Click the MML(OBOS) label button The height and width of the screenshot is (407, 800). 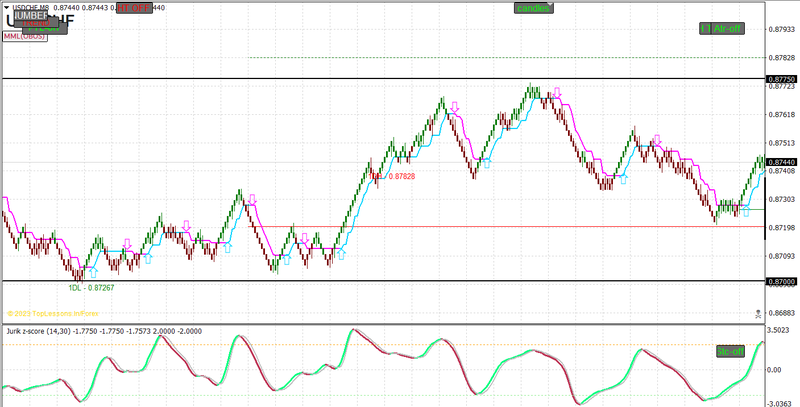[25, 36]
